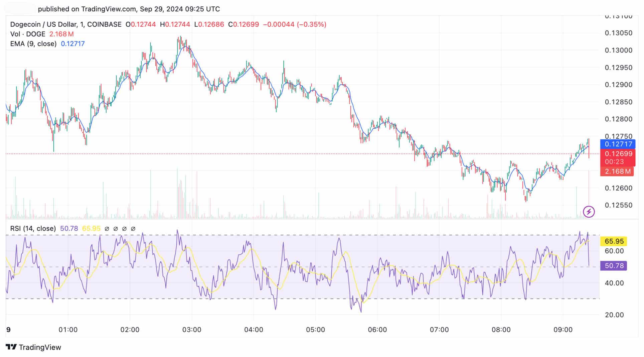The height and width of the screenshot is (357, 644).
Task: Click the 06:00 time axis label
Action: click(x=377, y=330)
